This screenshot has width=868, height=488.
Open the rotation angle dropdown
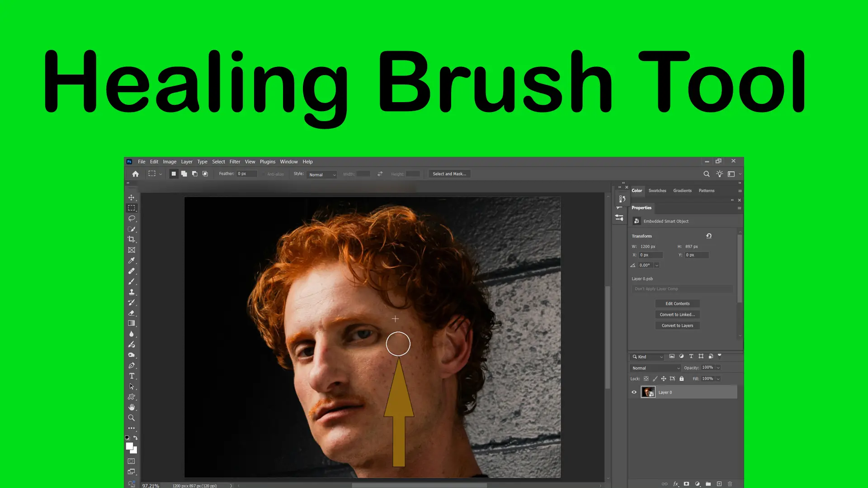click(657, 266)
